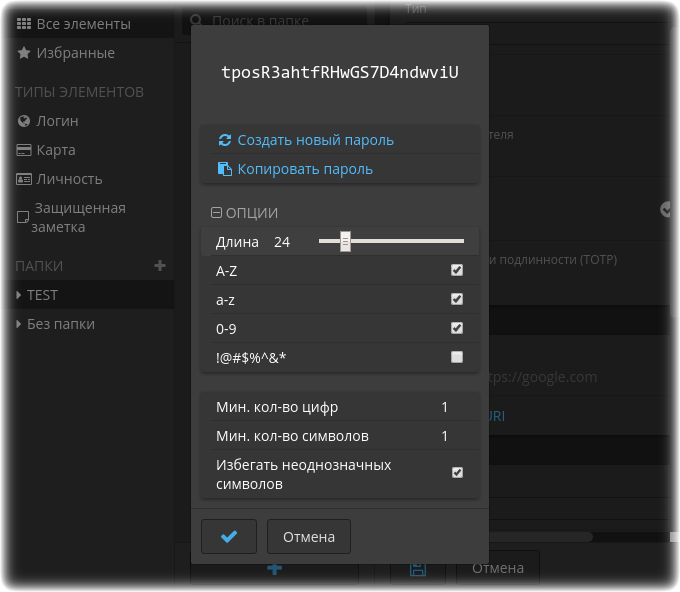Click the regenerate password refresh icon
680x592 pixels.
225,140
